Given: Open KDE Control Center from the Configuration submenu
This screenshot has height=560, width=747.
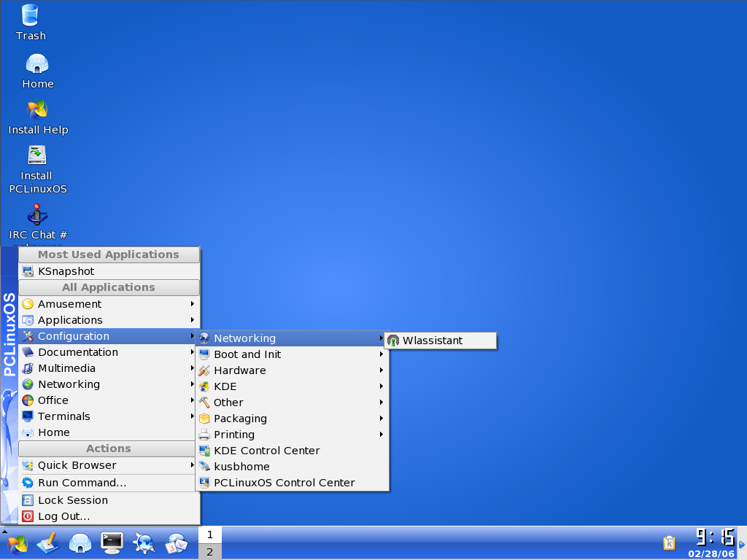Looking at the screenshot, I should [x=293, y=451].
